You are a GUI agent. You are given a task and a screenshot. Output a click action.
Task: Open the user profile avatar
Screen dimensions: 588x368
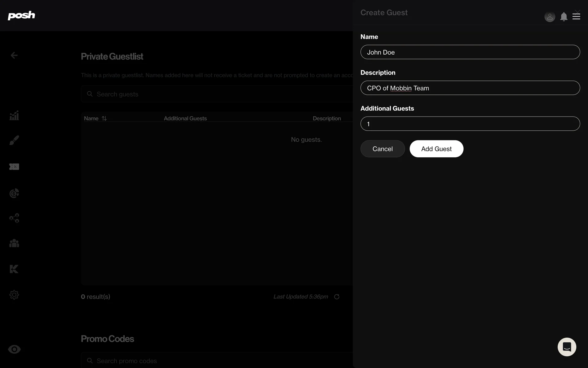550,17
